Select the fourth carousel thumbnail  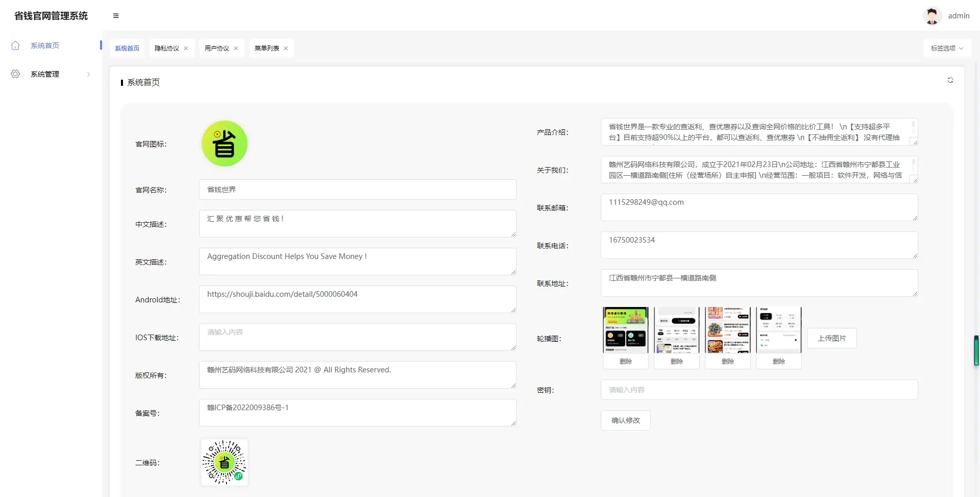tap(779, 330)
